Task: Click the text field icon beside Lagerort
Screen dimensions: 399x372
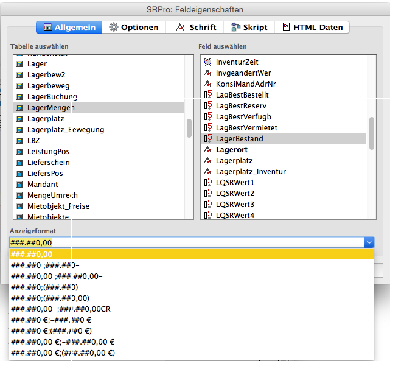Action: tap(208, 150)
